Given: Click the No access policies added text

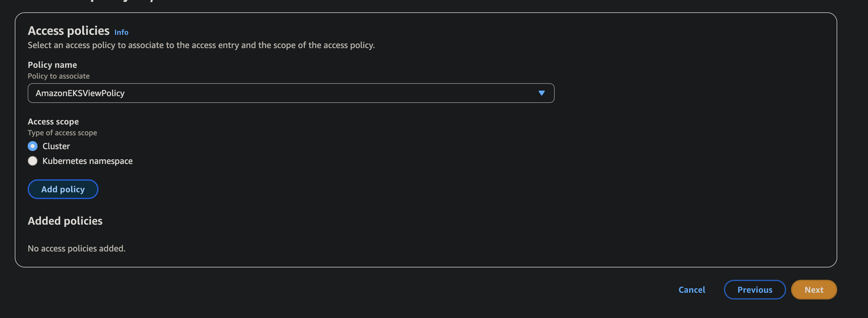Looking at the screenshot, I should 77,248.
